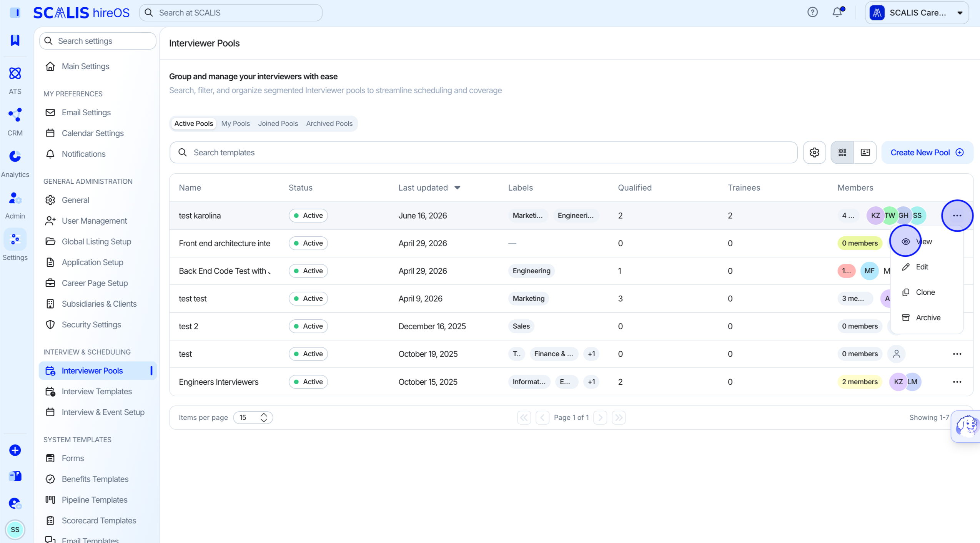Click the Create New Pool button
This screenshot has width=980, height=543.
click(x=927, y=153)
